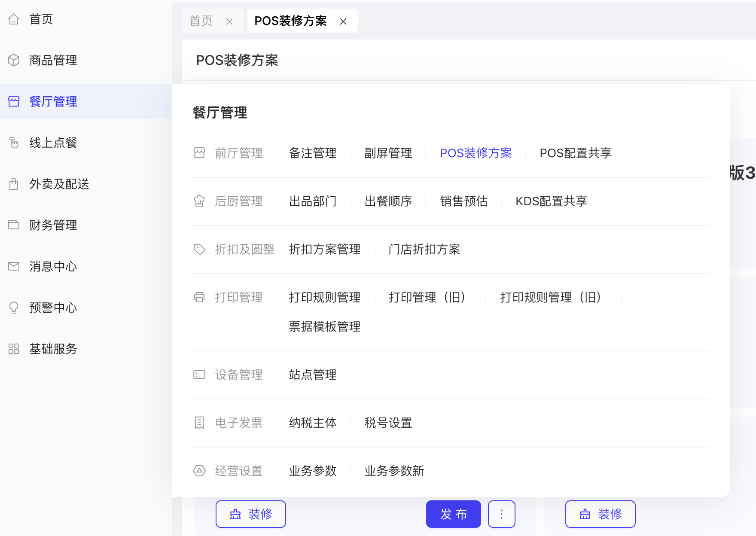The width and height of the screenshot is (756, 536).
Task: Click the online ordering hand icon
Action: click(14, 143)
